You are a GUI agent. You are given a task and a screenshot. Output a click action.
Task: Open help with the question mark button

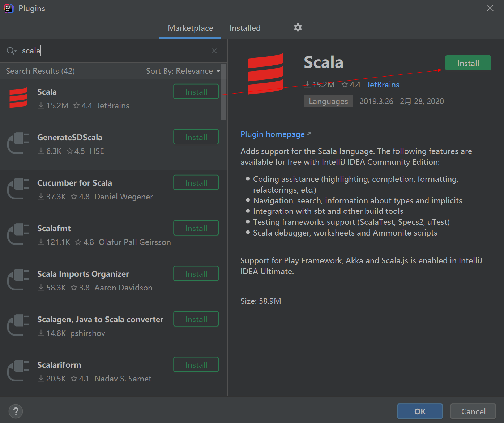coord(16,411)
